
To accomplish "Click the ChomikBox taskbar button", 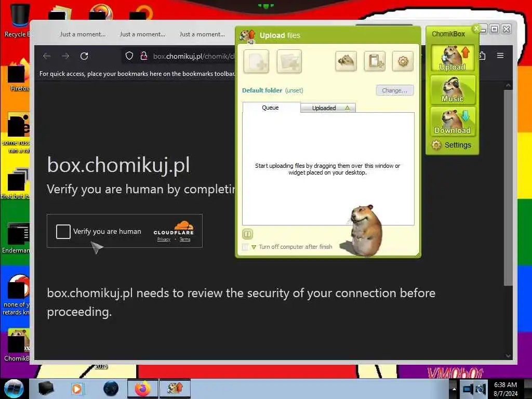I will click(175, 389).
